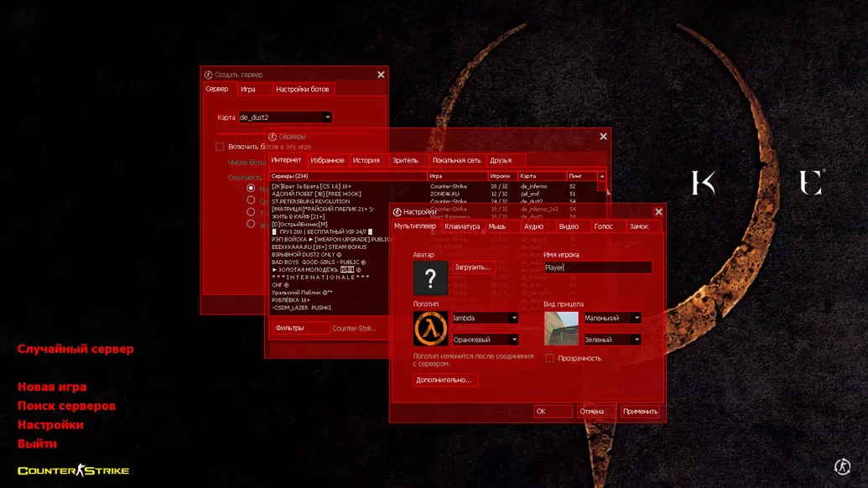
Task: Close the Серверы window
Action: (x=603, y=137)
